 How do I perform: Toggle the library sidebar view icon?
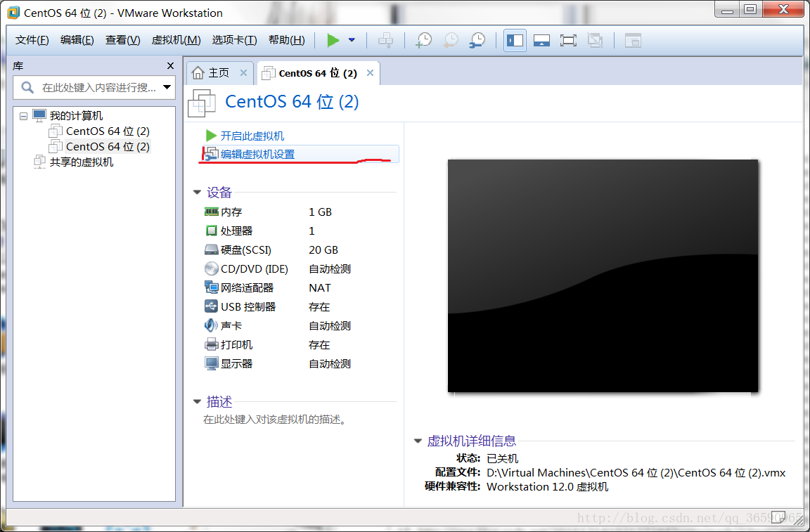(x=515, y=40)
